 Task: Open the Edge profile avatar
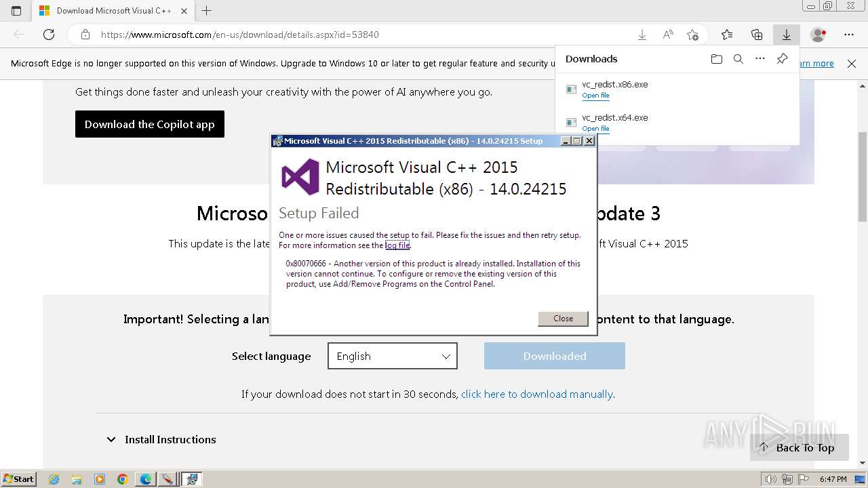(x=818, y=35)
